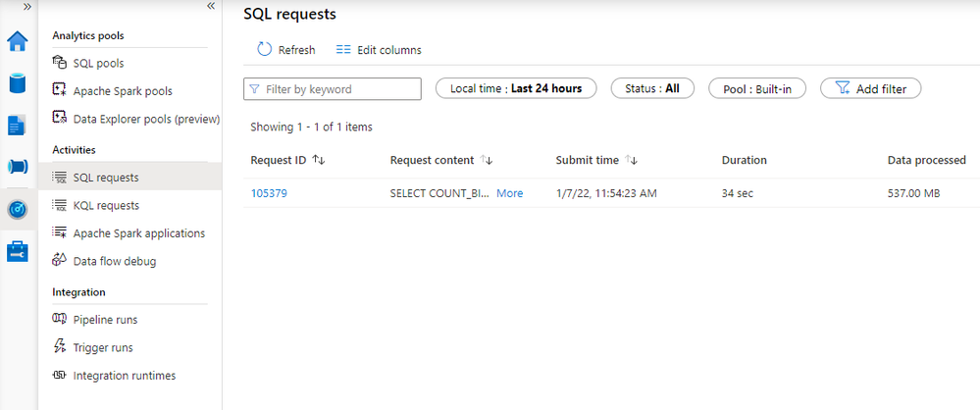Focus the Filter by keyword field
The image size is (980, 410).
tap(333, 88)
